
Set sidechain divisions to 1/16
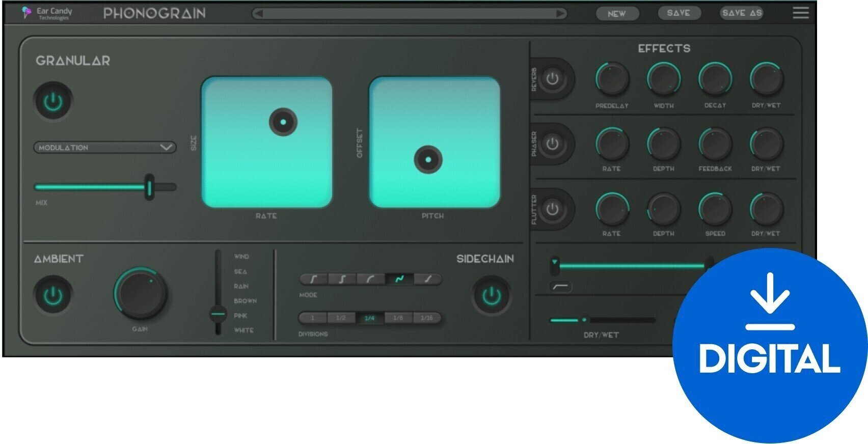427,318
